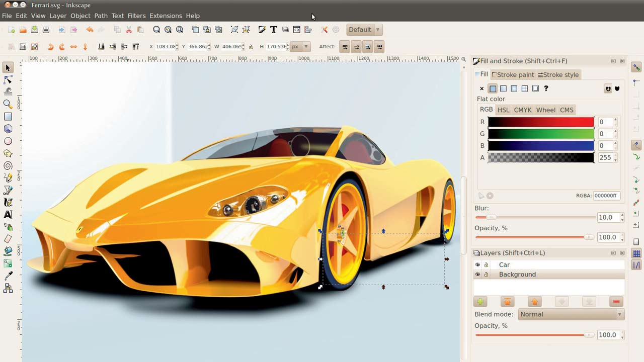Choose Pattern fill option
The image size is (644, 362).
click(x=525, y=88)
